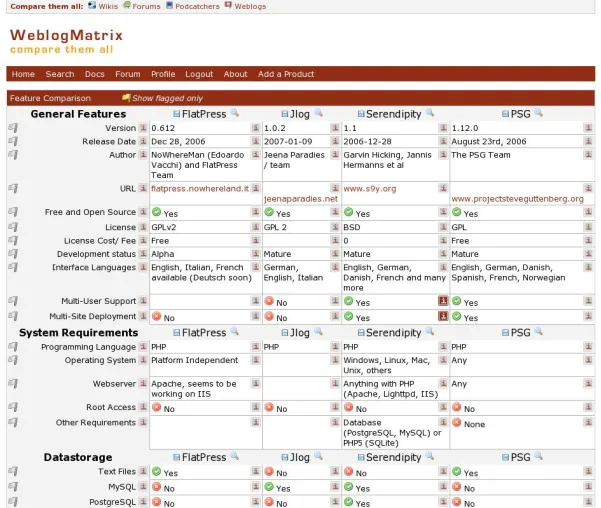Open info icon next to Version label
This screenshot has height=508, width=601.
[x=143, y=128]
